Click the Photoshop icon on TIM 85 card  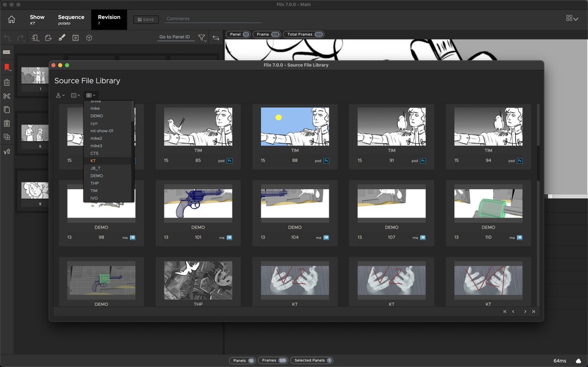click(229, 160)
